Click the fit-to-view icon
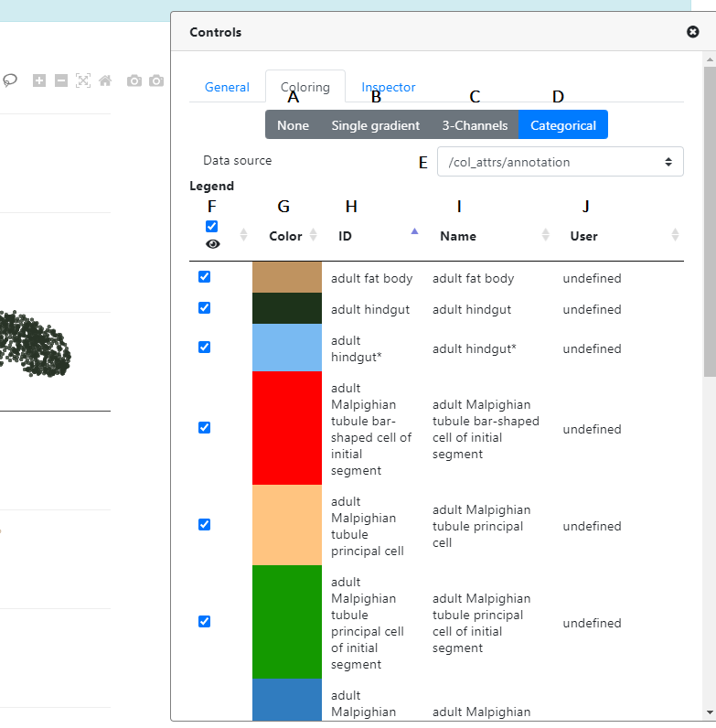 click(x=83, y=80)
